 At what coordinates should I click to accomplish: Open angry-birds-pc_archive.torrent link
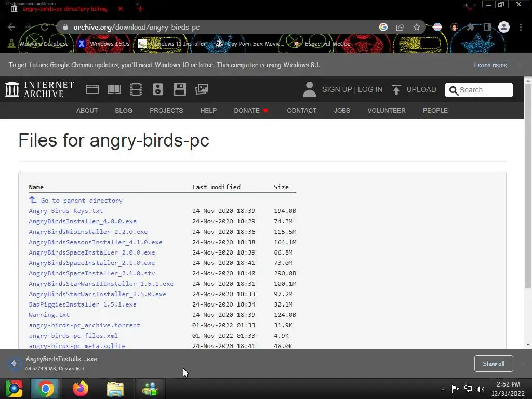84,325
